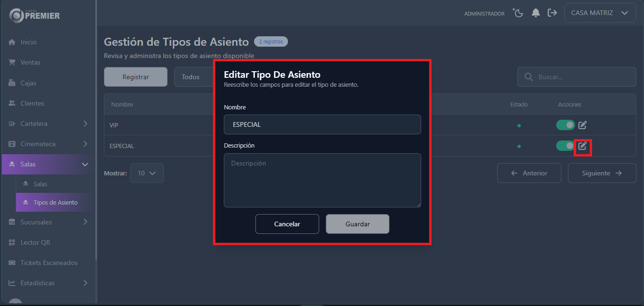Open notifications via the bell icon
644x306 pixels.
pos(535,13)
